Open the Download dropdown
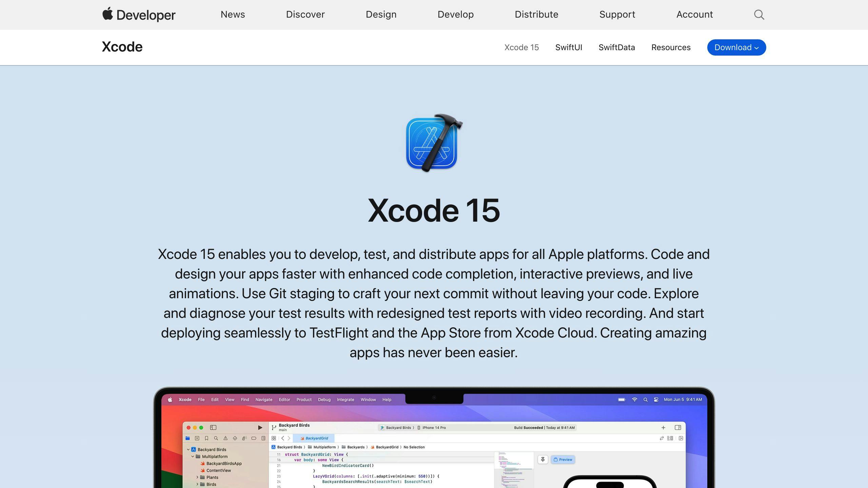The width and height of the screenshot is (868, 488). click(736, 47)
